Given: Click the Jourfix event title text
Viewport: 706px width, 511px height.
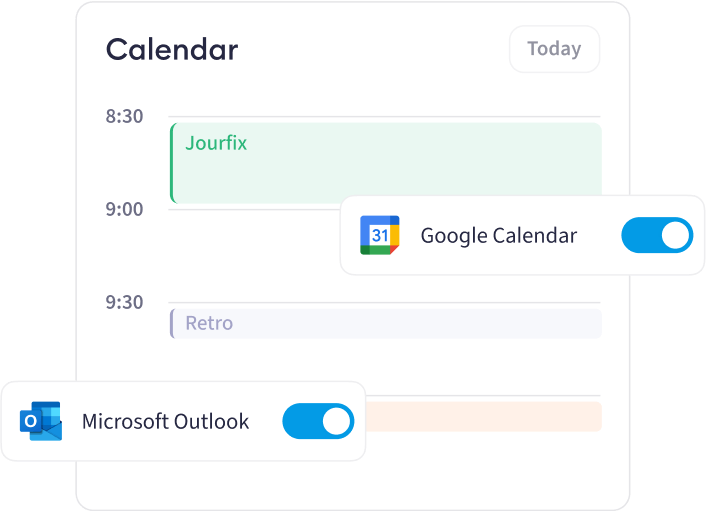Looking at the screenshot, I should tap(216, 144).
